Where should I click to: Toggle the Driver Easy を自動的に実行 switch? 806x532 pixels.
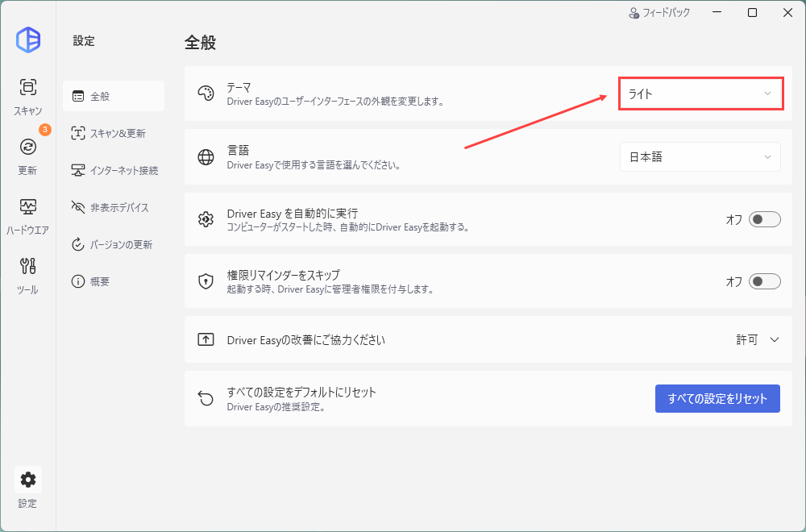click(764, 219)
